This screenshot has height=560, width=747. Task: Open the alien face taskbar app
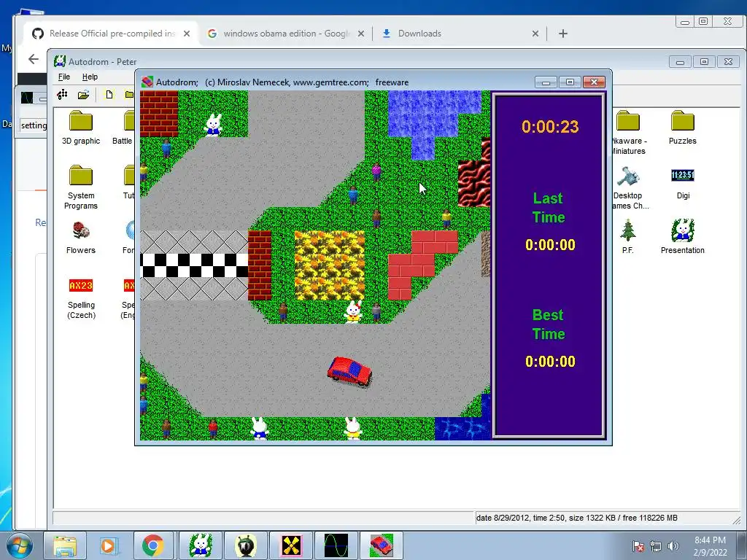245,545
